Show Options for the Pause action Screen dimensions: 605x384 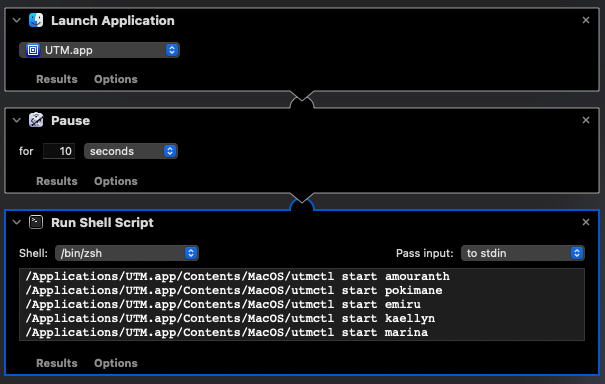116,181
